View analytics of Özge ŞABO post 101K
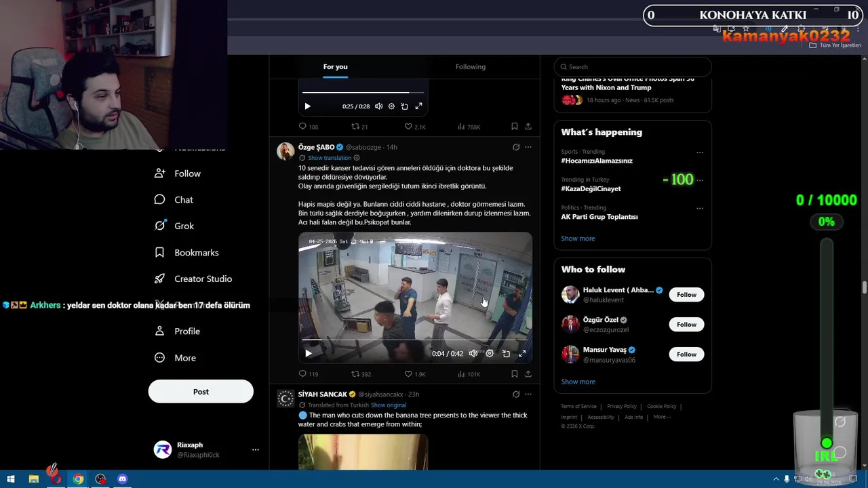The width and height of the screenshot is (868, 488). [x=469, y=373]
